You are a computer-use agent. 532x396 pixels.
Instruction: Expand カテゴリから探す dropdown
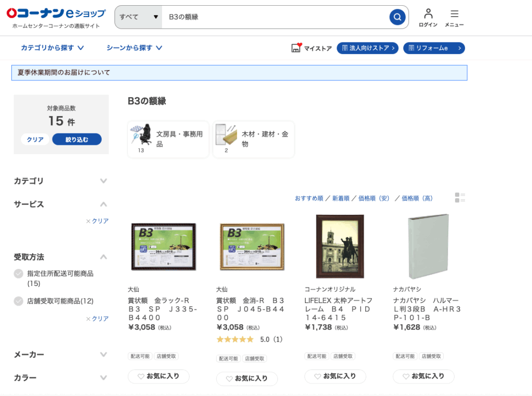[x=52, y=48]
